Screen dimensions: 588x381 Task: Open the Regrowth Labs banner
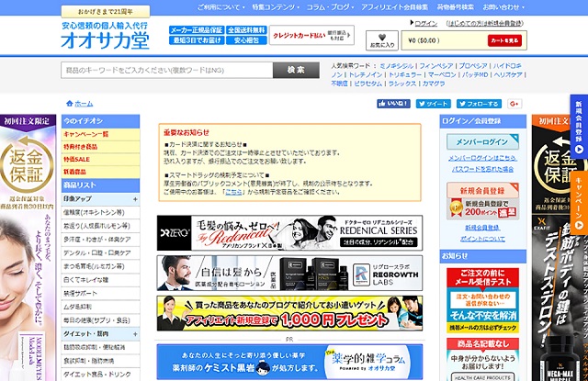pyautogui.click(x=289, y=273)
